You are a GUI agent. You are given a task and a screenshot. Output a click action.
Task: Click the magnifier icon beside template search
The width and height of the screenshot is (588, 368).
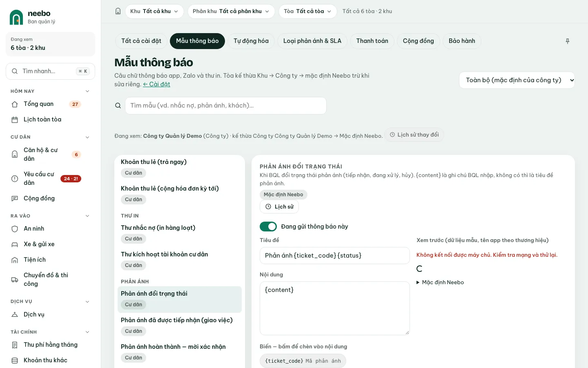(x=118, y=105)
